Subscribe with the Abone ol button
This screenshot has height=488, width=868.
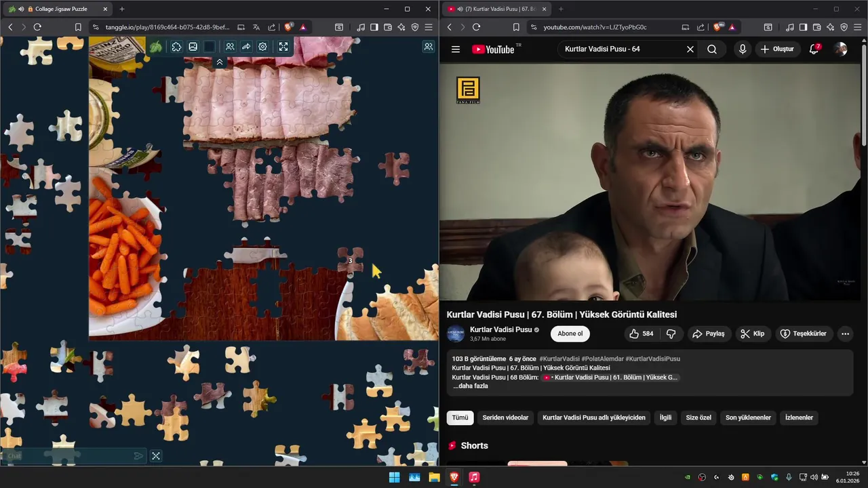[x=570, y=333]
